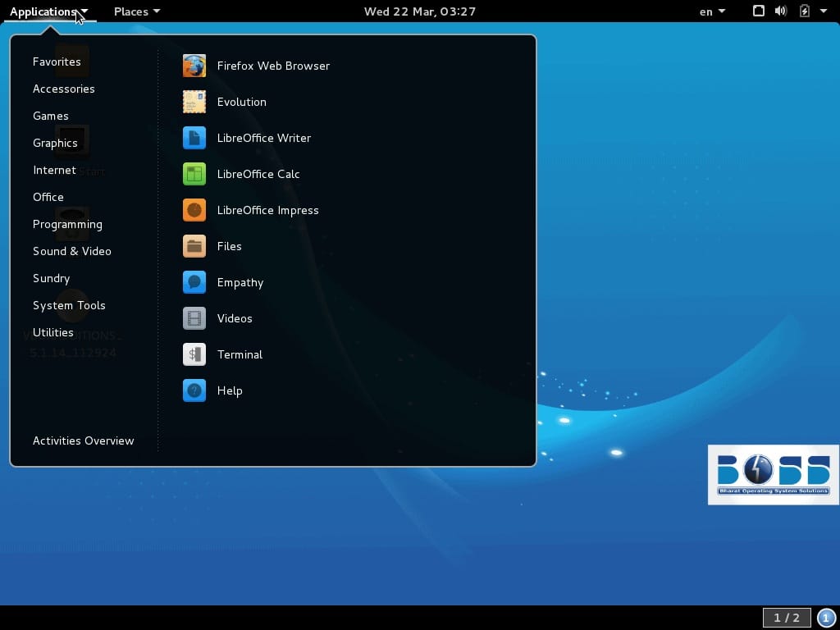Screen dimensions: 840x630
Task: Click the 'LibreOffice Calc' text label
Action: (258, 174)
